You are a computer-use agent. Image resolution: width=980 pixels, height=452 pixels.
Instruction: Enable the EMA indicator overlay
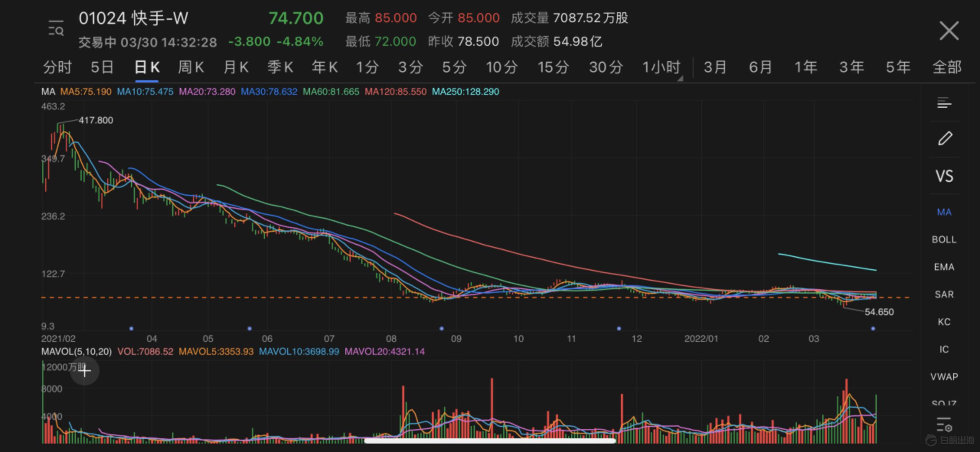pos(944,267)
